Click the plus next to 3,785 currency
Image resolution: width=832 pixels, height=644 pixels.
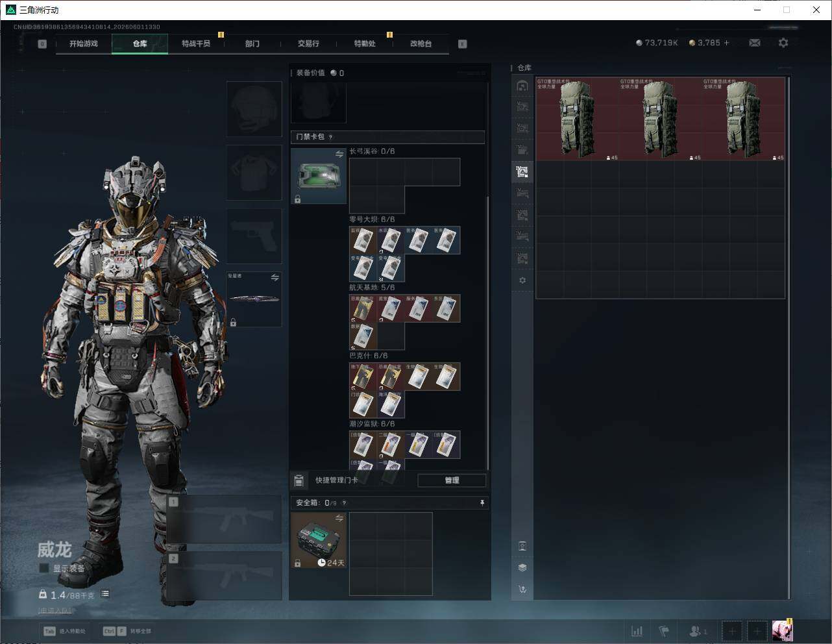tap(726, 43)
